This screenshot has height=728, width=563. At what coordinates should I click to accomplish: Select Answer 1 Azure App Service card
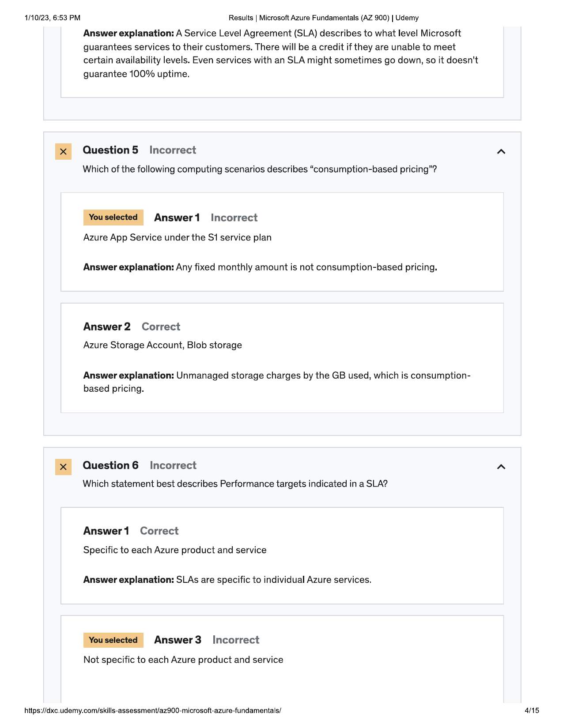click(x=282, y=242)
